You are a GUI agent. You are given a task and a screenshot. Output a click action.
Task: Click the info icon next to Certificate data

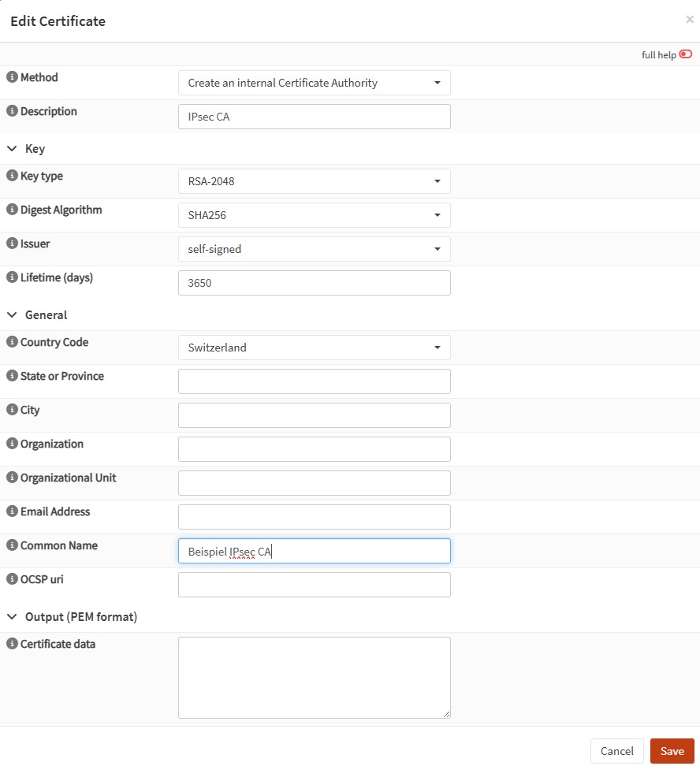[12, 644]
